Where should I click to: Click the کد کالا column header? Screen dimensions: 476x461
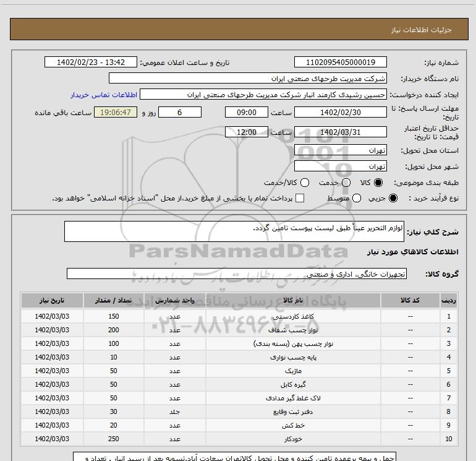click(410, 301)
